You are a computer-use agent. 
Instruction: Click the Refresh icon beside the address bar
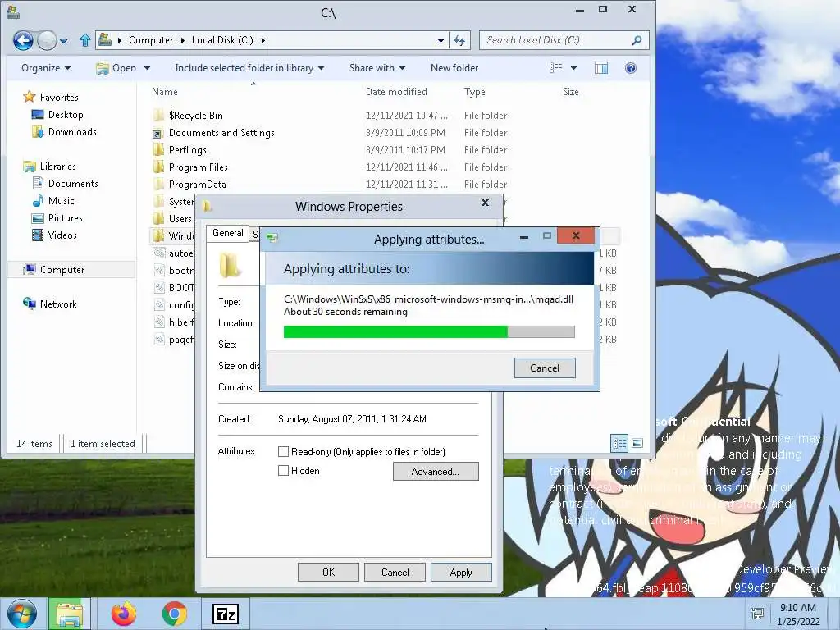click(459, 40)
